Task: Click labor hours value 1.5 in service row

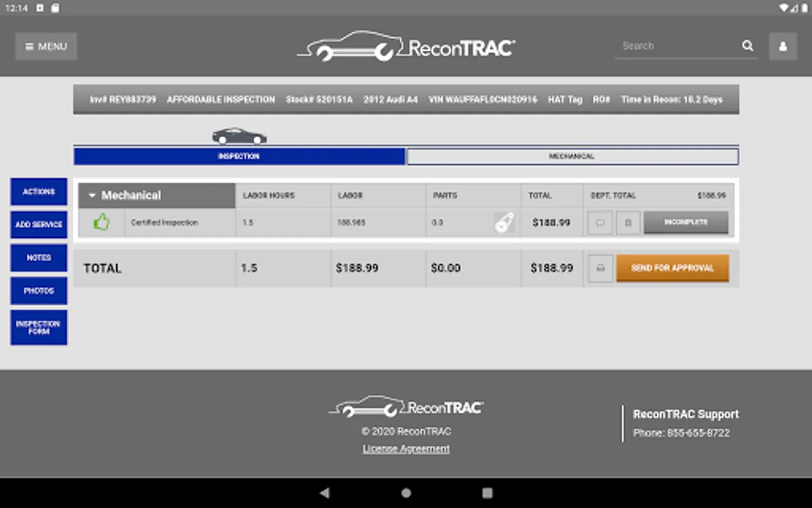Action: [248, 222]
